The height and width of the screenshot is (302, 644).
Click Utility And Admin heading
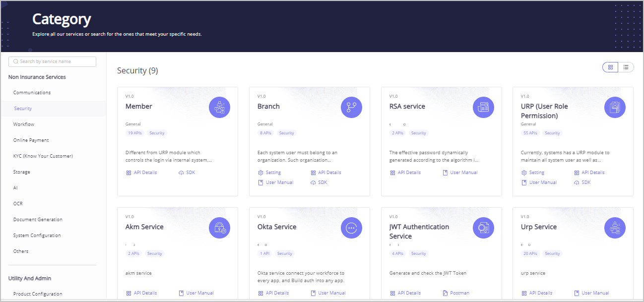tap(30, 278)
